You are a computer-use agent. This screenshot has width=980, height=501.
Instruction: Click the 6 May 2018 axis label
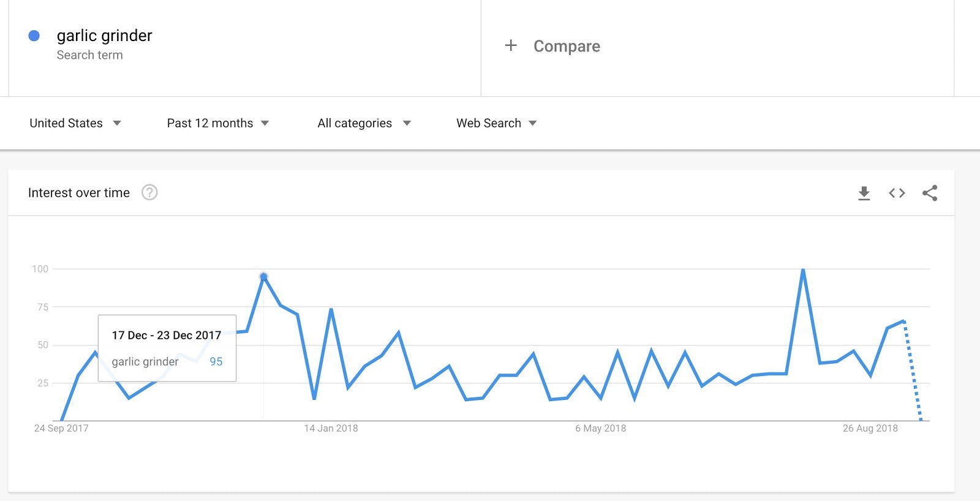[x=600, y=429]
